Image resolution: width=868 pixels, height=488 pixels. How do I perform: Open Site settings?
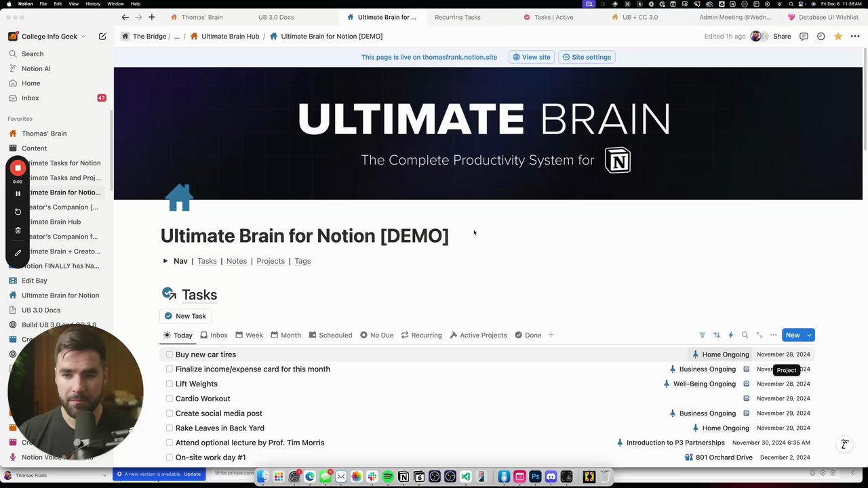click(587, 57)
